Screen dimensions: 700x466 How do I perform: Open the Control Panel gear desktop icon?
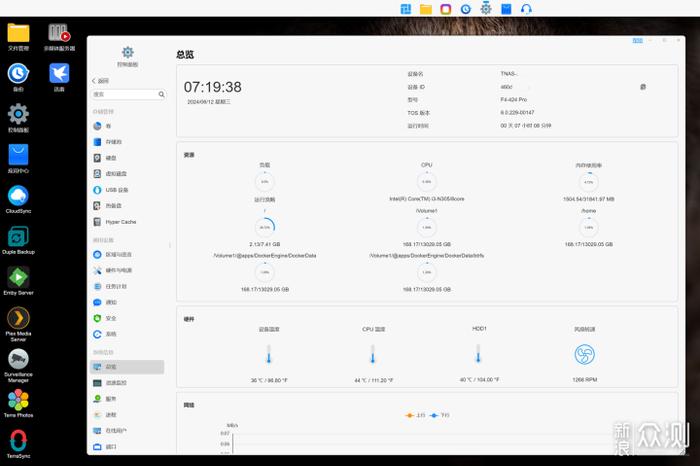(x=18, y=118)
